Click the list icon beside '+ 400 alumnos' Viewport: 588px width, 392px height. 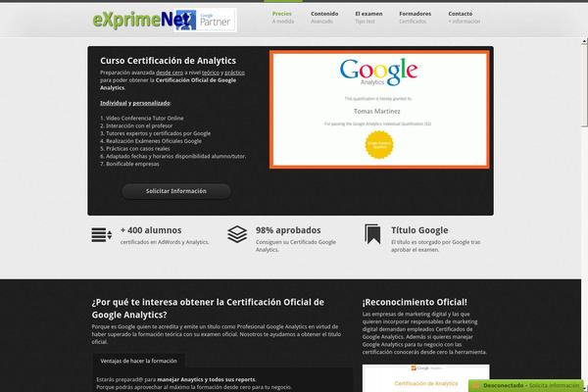(x=102, y=235)
